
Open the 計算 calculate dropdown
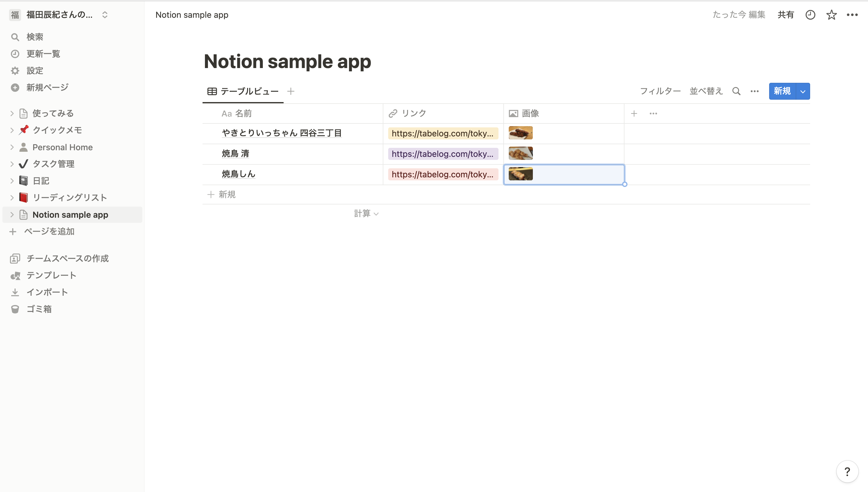[x=366, y=213]
